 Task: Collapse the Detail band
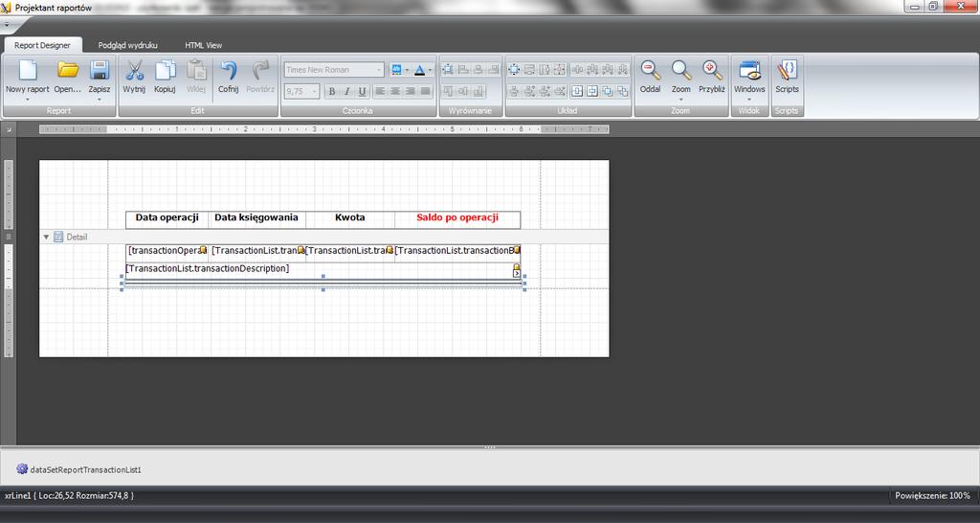tap(46, 238)
